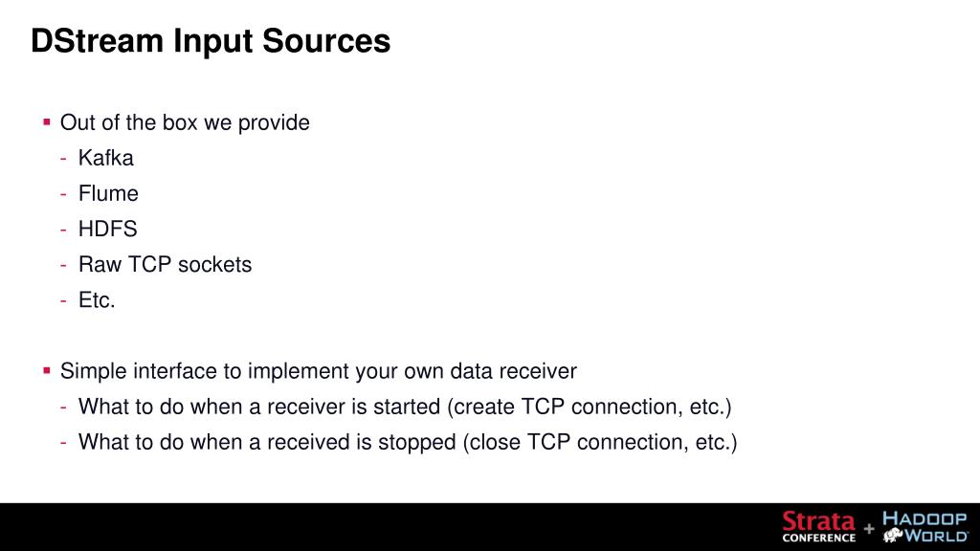Screen dimensions: 980x551
Task: Click 'Out of the box we provide' text
Action: (185, 123)
